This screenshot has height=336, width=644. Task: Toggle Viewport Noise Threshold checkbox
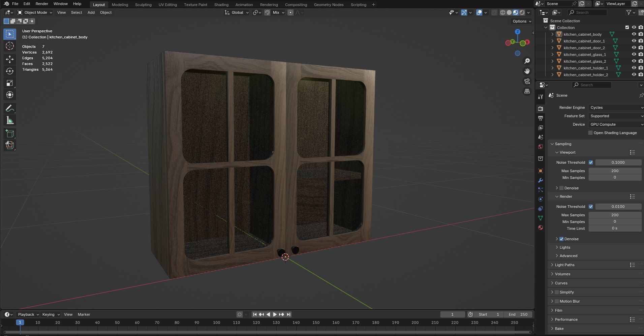point(591,162)
